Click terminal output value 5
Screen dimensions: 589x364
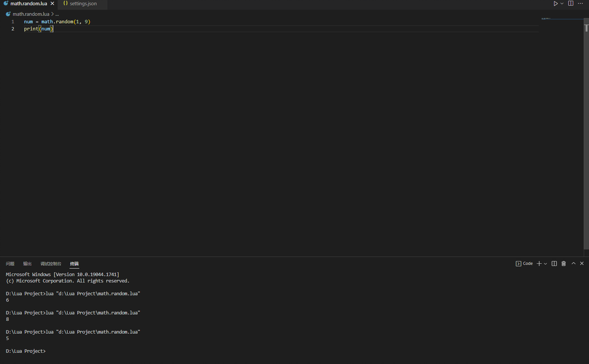tap(7, 338)
